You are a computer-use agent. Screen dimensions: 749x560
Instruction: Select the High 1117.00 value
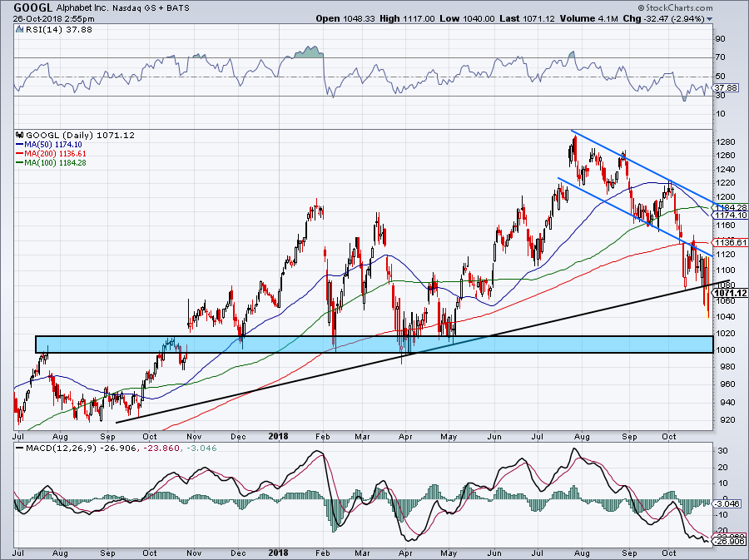(x=408, y=18)
